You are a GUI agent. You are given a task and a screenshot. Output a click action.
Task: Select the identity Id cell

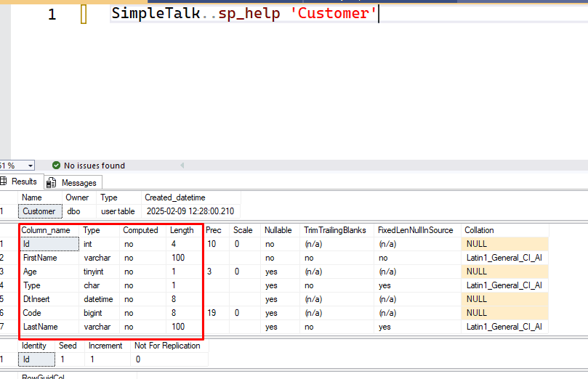pyautogui.click(x=36, y=359)
